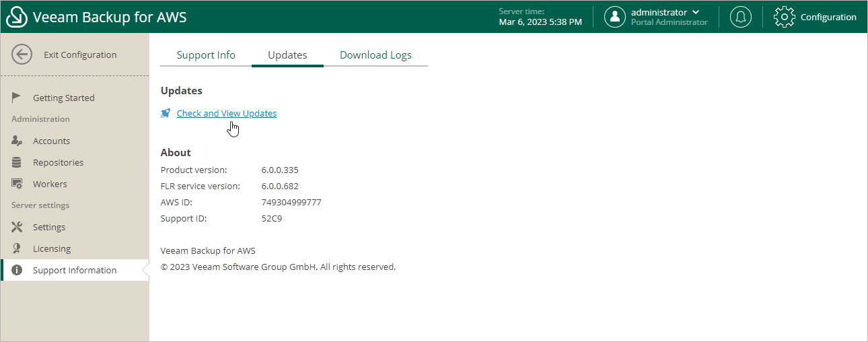Switch to the Support Info tab
The width and height of the screenshot is (868, 342).
pos(206,55)
